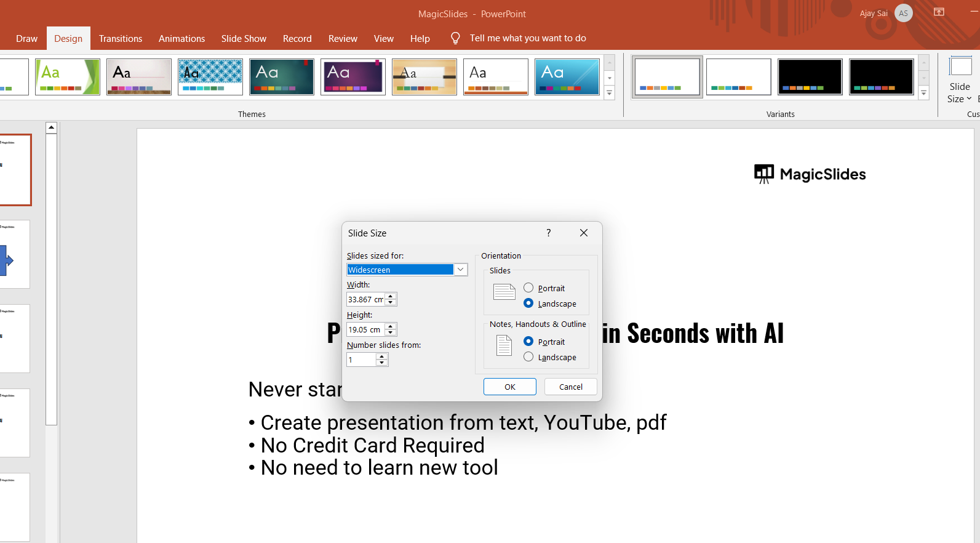
Task: Apply the green Facet theme thumbnail
Action: 68,77
